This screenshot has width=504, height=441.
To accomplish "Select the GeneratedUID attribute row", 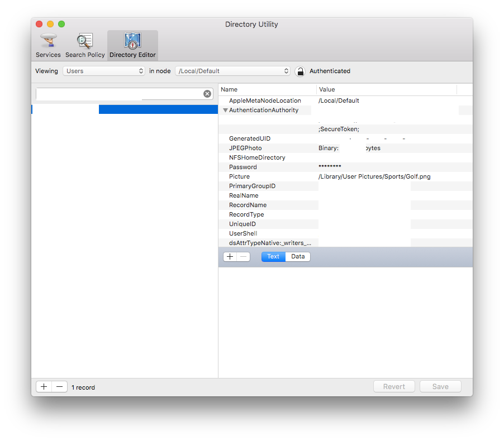I will coord(345,139).
